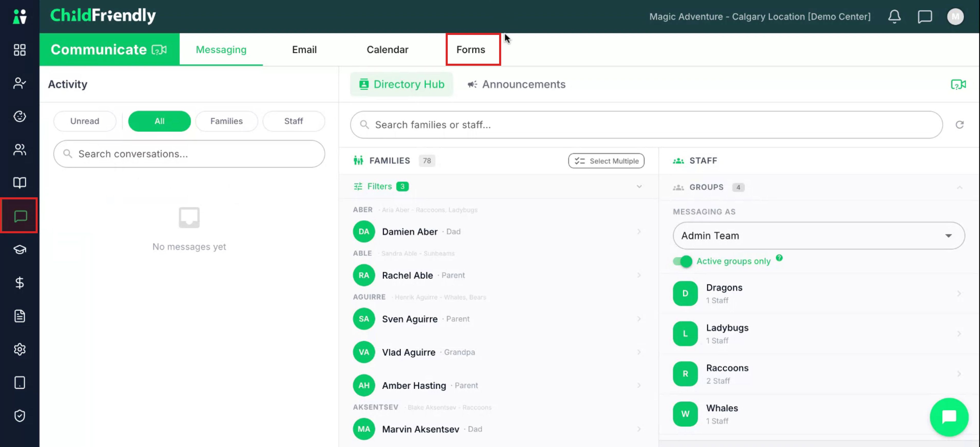Switch to the Forms tab
Image resolution: width=980 pixels, height=447 pixels.
(471, 49)
